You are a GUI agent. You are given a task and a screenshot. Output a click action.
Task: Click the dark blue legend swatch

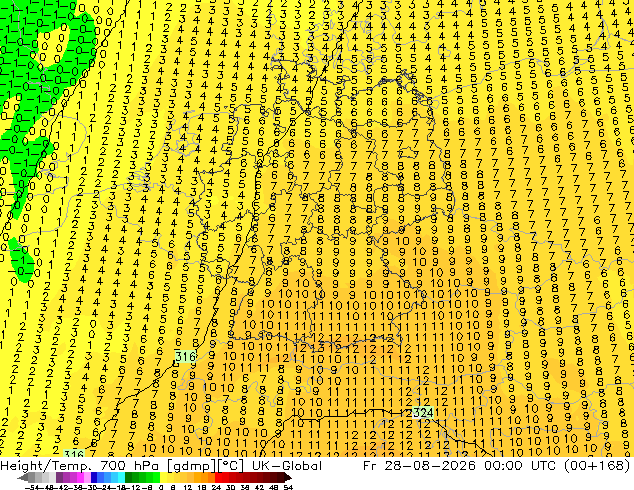[94, 478]
